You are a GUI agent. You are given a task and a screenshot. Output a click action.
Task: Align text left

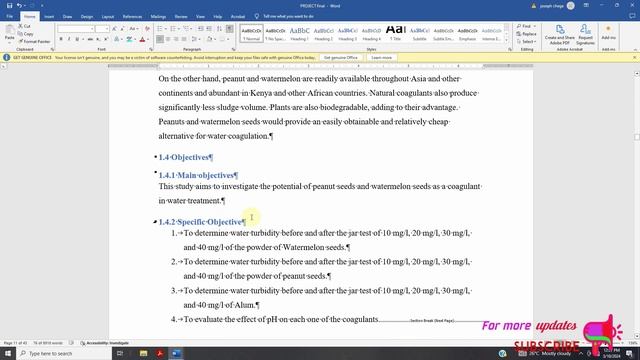[x=160, y=39]
